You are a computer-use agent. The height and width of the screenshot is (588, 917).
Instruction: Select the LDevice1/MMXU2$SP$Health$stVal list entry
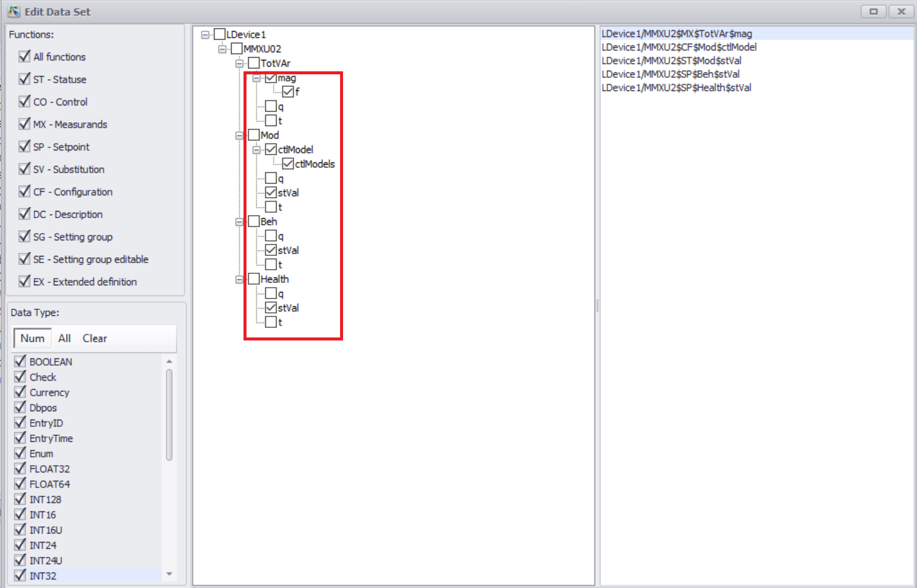676,88
